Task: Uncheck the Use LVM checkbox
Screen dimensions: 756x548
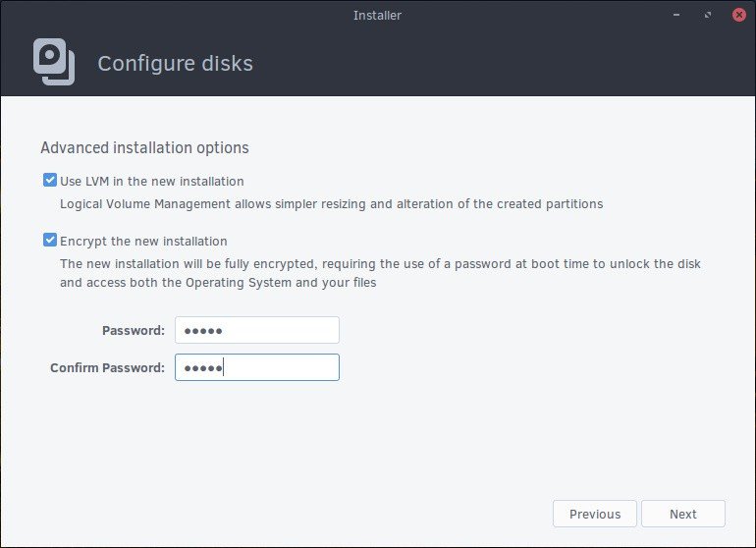Action: point(49,181)
